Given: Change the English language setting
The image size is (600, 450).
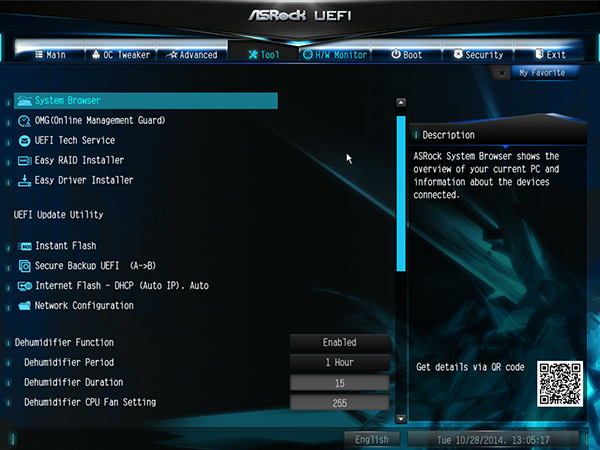Looking at the screenshot, I should (372, 439).
